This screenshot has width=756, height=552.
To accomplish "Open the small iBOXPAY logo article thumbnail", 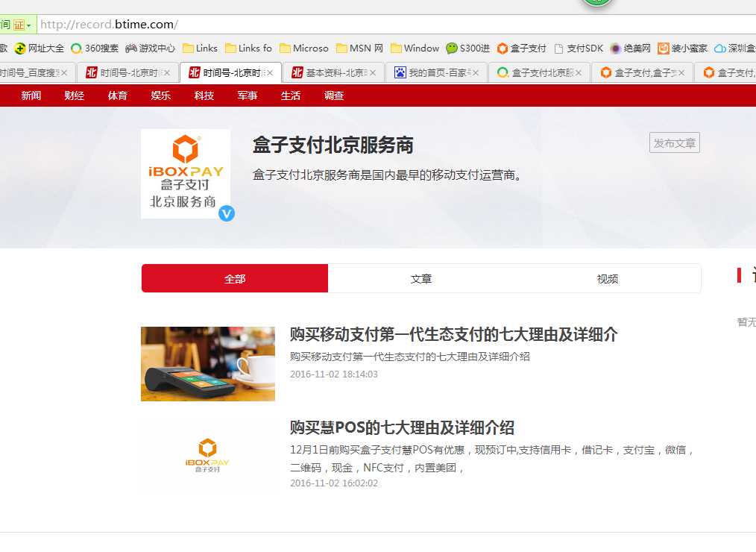I will pyautogui.click(x=208, y=456).
